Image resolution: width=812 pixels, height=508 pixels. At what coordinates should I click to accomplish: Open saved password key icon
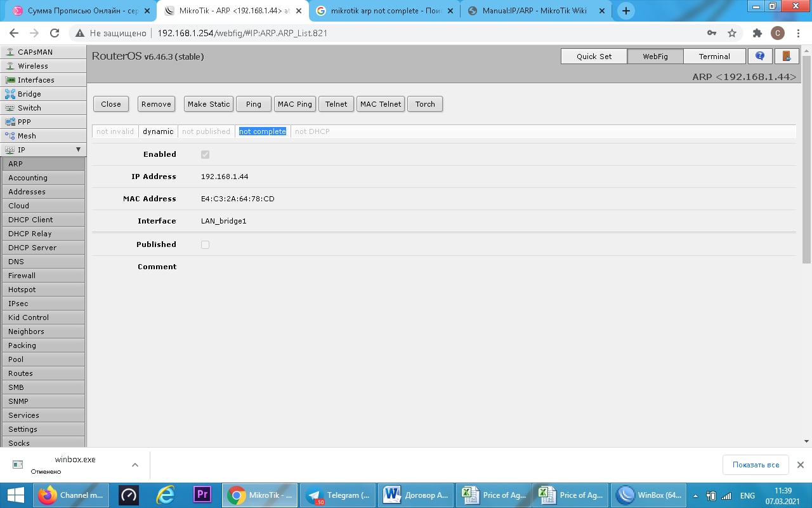point(712,33)
